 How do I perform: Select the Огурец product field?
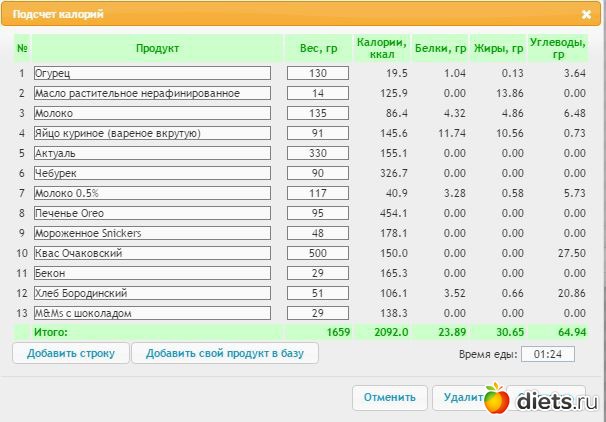coord(152,73)
